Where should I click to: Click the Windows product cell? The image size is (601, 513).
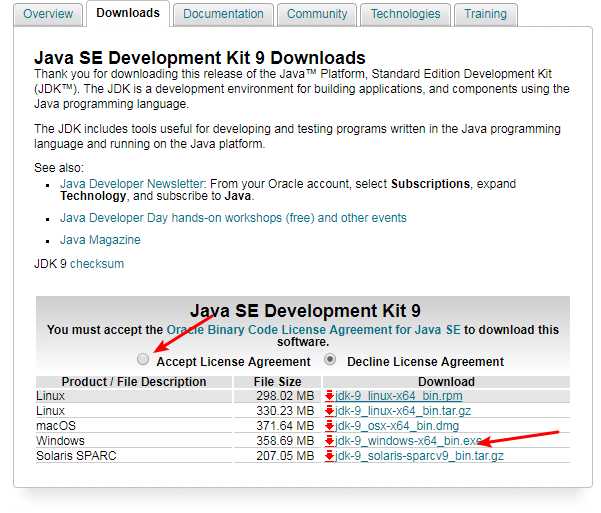click(x=134, y=441)
